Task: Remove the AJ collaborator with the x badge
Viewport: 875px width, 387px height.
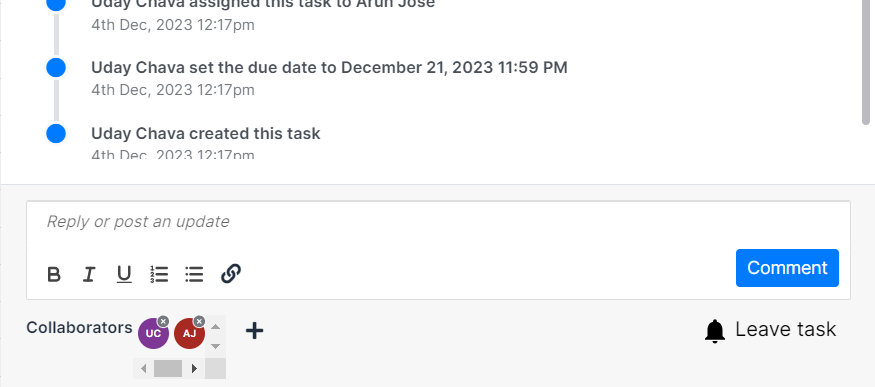Action: point(199,321)
